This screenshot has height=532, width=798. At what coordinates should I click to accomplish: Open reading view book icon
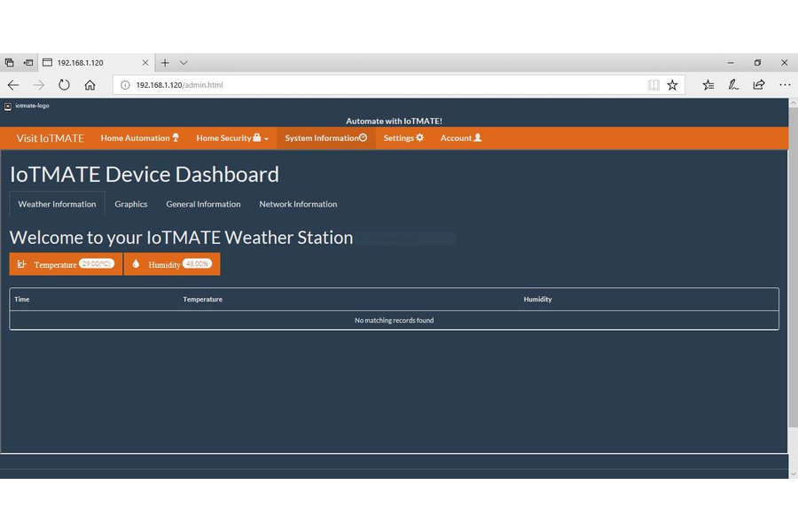[653, 85]
